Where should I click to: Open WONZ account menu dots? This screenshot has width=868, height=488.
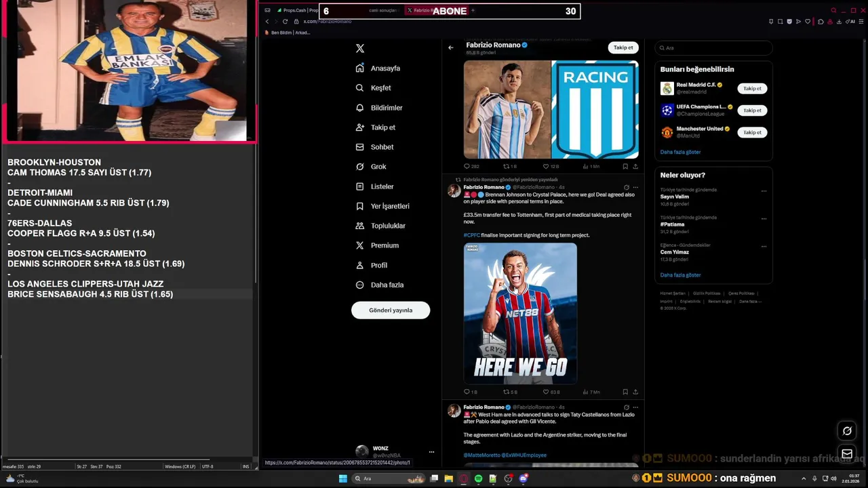431,452
